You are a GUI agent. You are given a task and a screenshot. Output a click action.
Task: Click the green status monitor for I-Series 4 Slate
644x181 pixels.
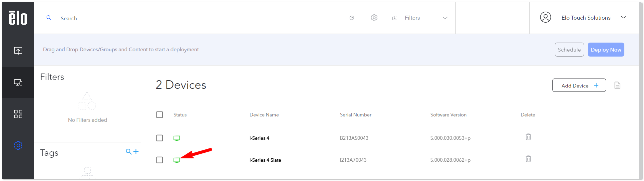pos(177,160)
